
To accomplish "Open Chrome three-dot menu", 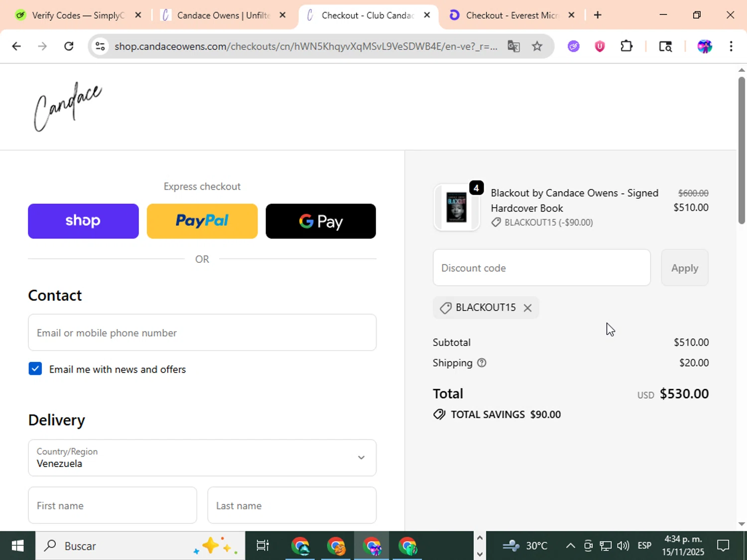I will 731,46.
